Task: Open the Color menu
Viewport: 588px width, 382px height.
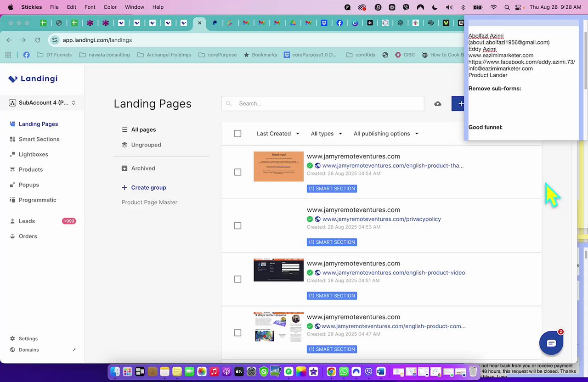Action: 110,7
